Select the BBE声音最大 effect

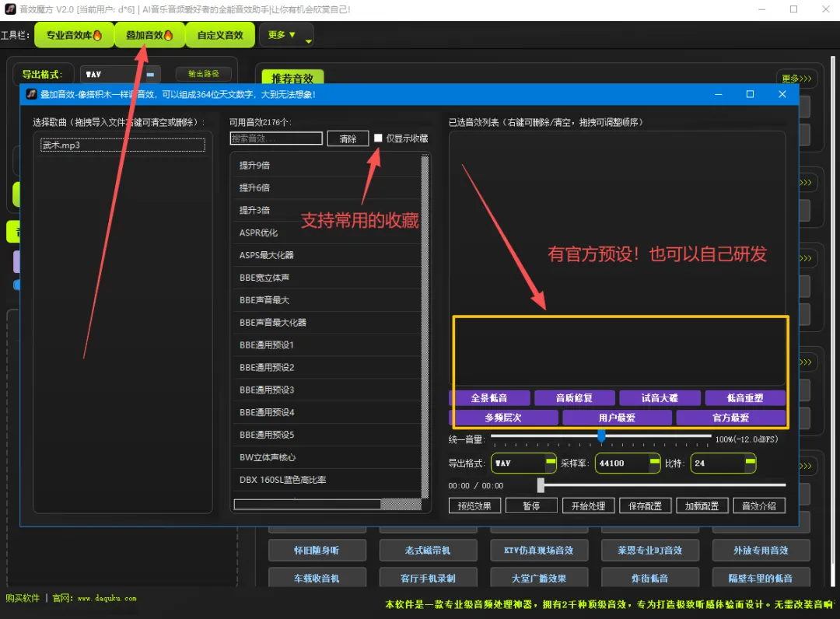tap(327, 300)
